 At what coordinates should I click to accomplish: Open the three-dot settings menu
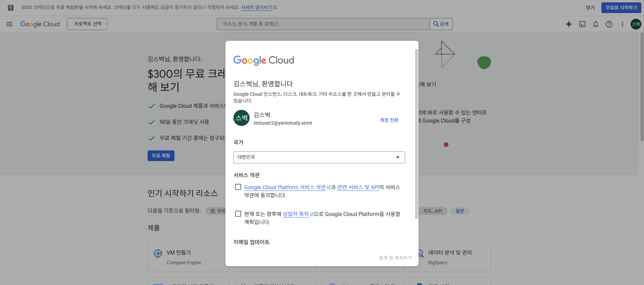pyautogui.click(x=623, y=24)
